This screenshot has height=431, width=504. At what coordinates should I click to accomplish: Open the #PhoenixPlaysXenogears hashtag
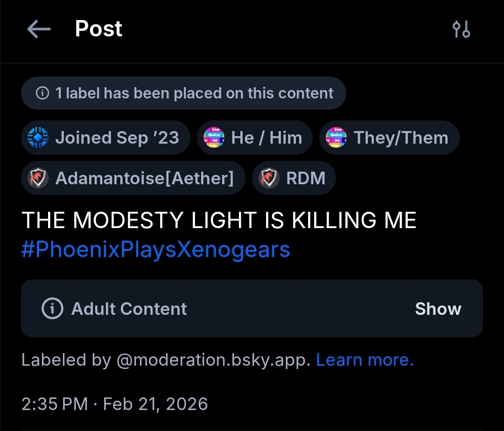[x=156, y=250]
